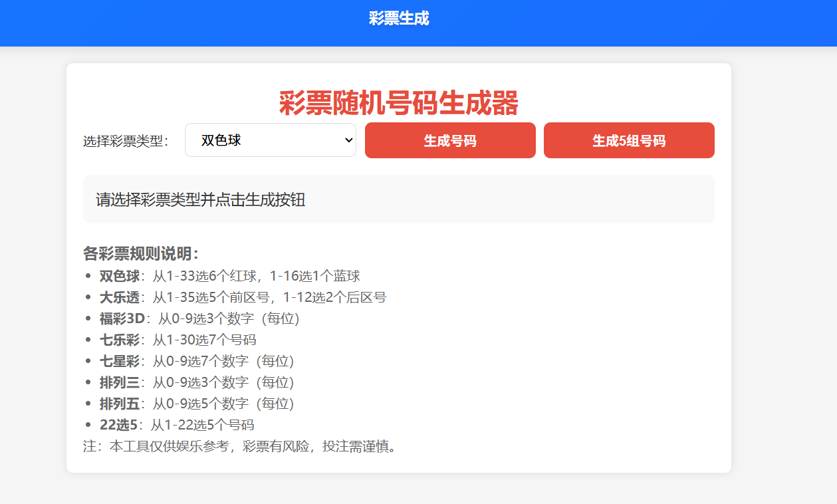
Task: Click the 选择彩票类型 label
Action: point(126,141)
